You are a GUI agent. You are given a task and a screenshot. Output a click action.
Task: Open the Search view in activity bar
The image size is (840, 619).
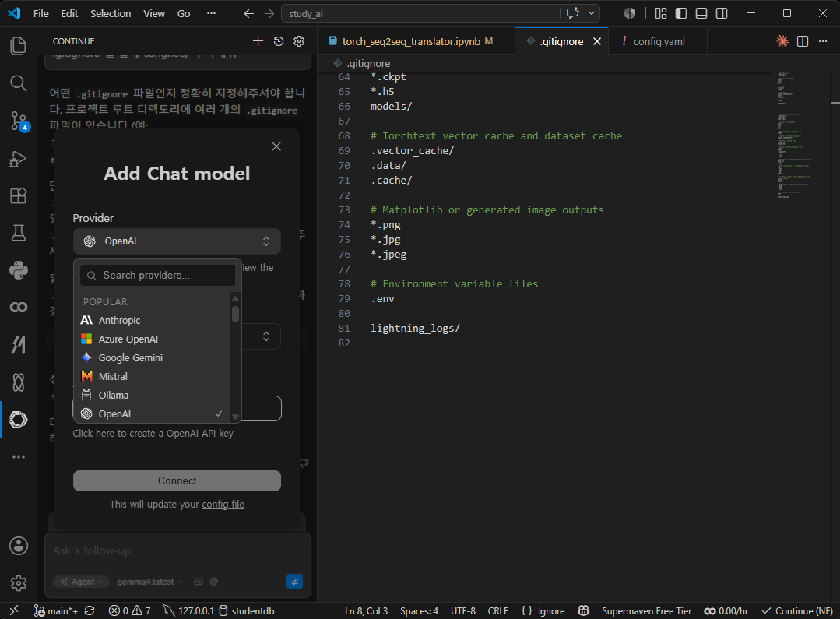click(18, 83)
